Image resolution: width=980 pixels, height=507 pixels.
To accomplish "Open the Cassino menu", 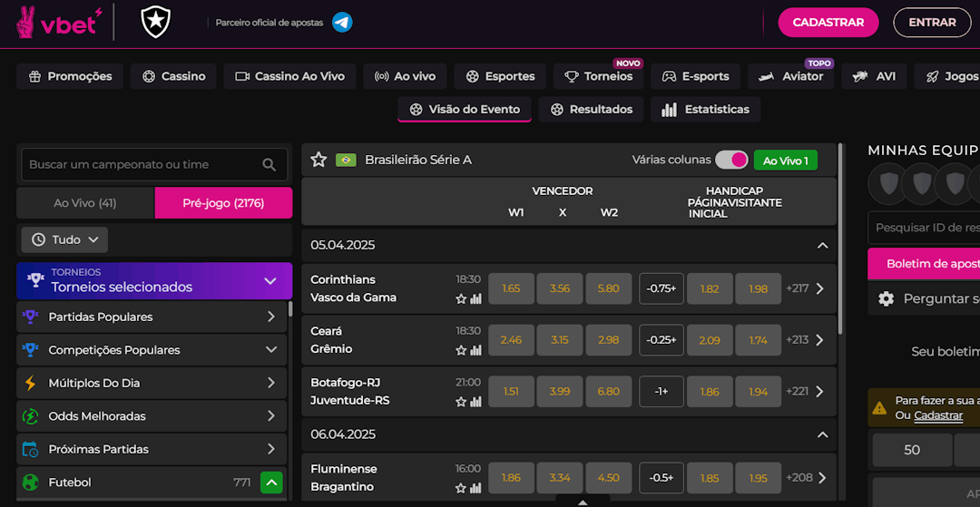I will (173, 76).
